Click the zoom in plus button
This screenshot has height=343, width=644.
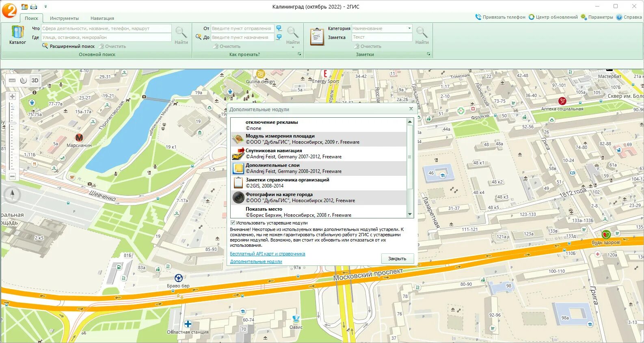pos(12,97)
